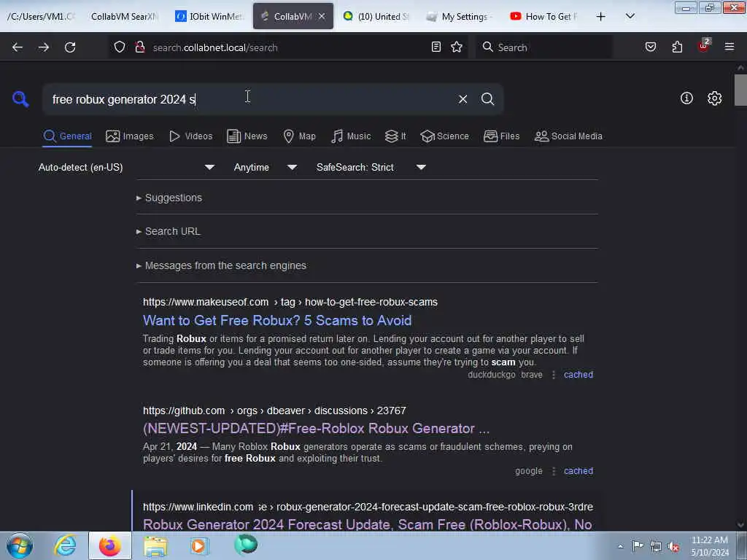
Task: Open the SearXNG logo home link
Action: [20, 99]
